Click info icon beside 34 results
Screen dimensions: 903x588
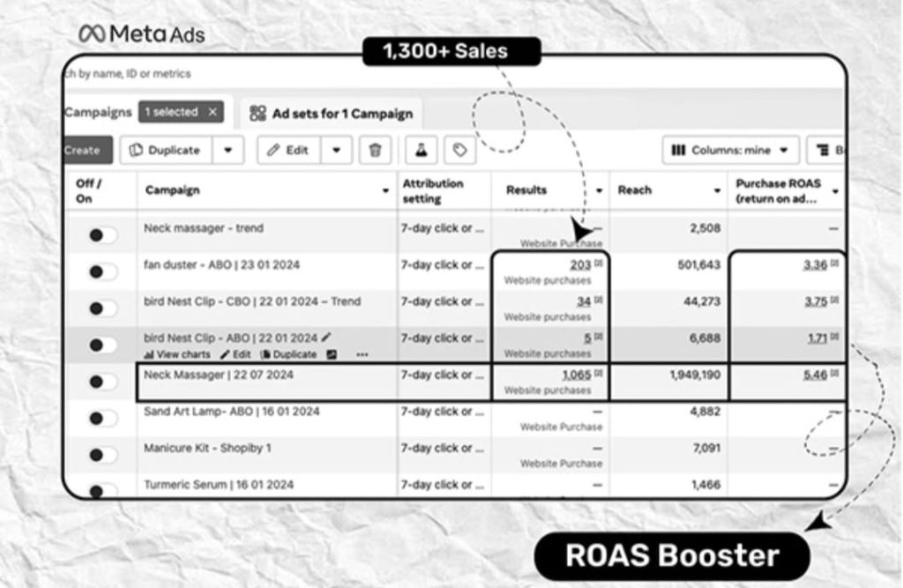(599, 300)
